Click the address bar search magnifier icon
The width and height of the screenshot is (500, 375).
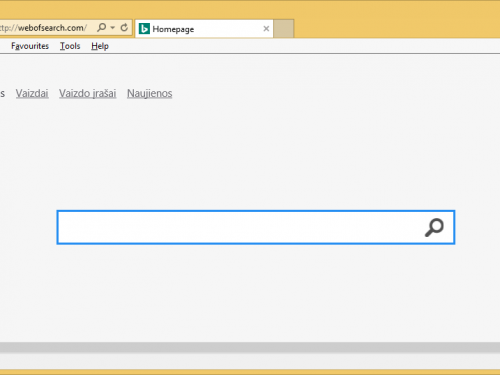pyautogui.click(x=102, y=27)
